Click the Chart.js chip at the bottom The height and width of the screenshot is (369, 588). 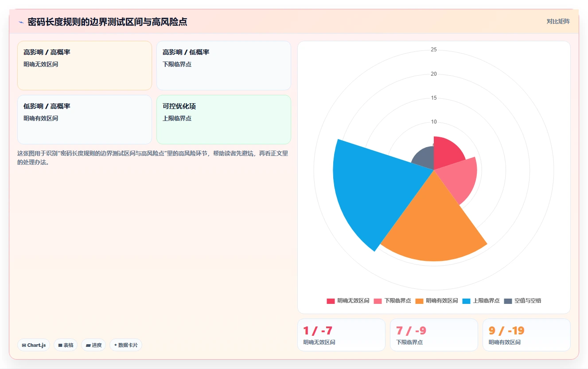tap(34, 345)
